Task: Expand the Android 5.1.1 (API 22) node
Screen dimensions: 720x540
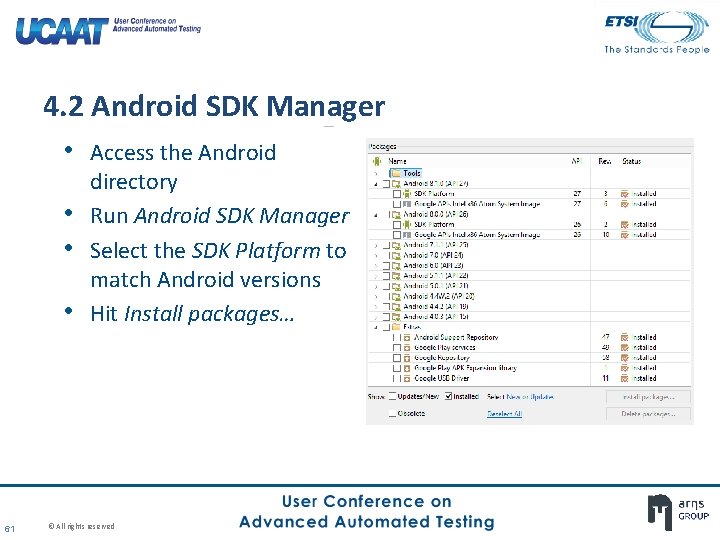Action: click(376, 276)
